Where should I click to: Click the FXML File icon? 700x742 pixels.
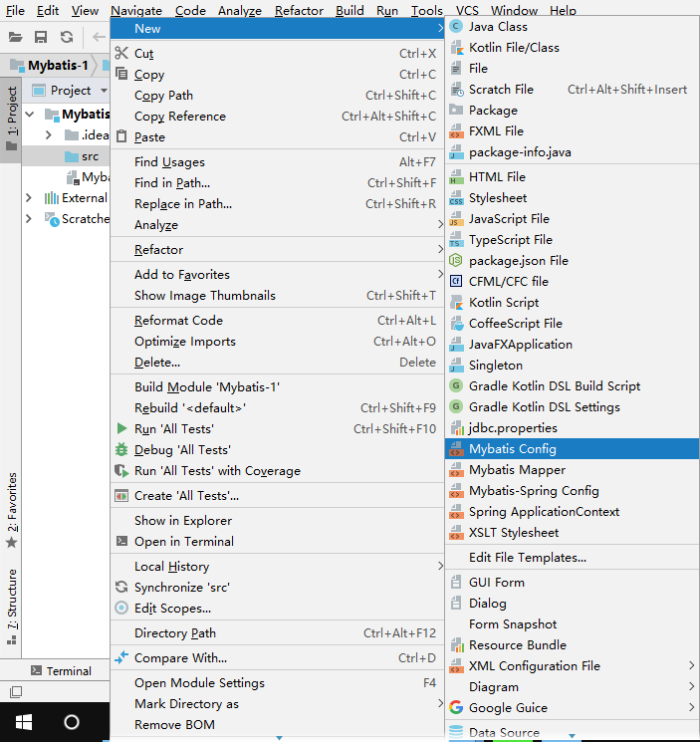pyautogui.click(x=456, y=131)
